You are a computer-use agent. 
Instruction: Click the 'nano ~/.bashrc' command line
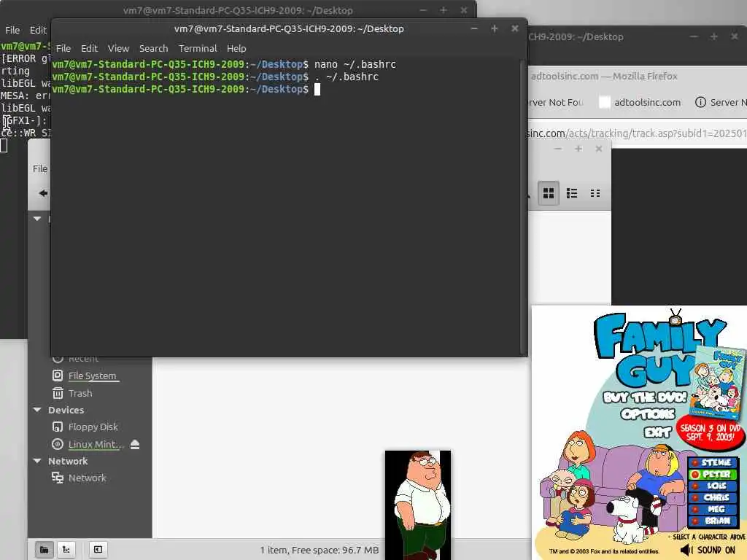[x=355, y=64]
